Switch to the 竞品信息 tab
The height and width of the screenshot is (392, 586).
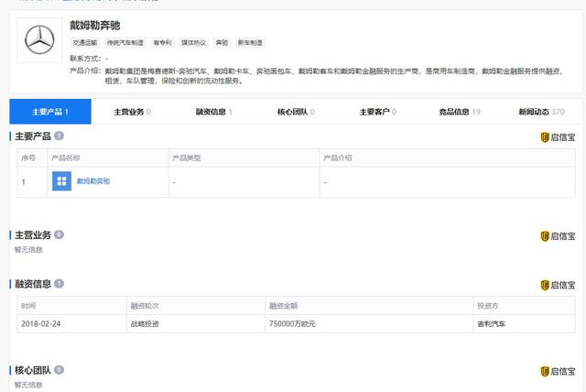460,112
